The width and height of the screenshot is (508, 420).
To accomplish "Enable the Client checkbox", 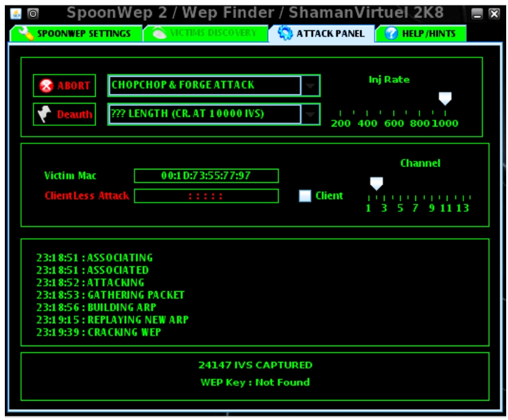I will 305,196.
